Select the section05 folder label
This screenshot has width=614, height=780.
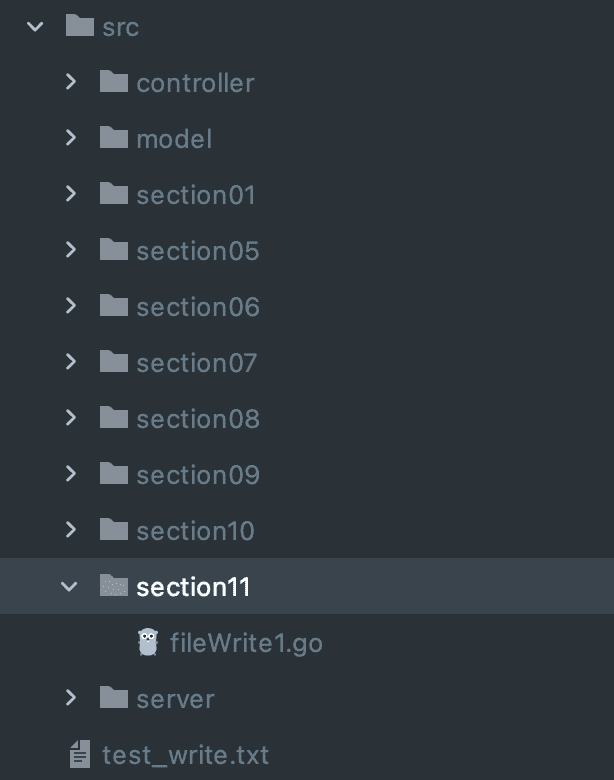(198, 250)
